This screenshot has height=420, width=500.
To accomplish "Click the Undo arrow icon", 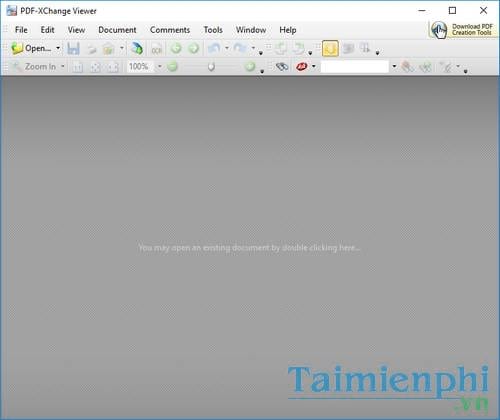I will click(214, 49).
